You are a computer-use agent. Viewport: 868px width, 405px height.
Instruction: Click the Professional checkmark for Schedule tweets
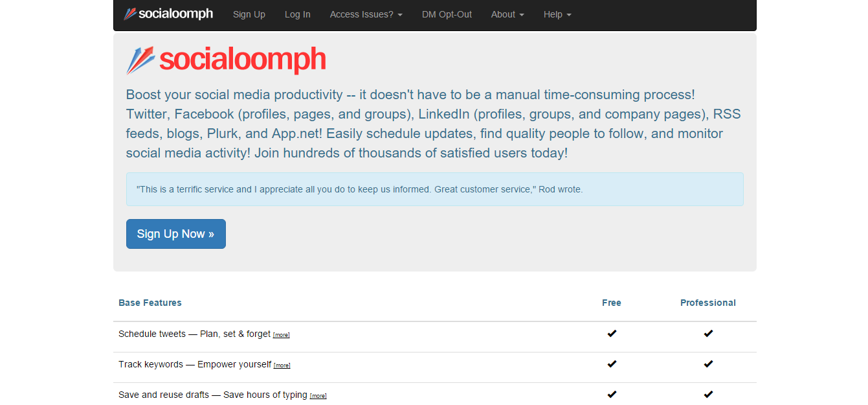pos(708,334)
